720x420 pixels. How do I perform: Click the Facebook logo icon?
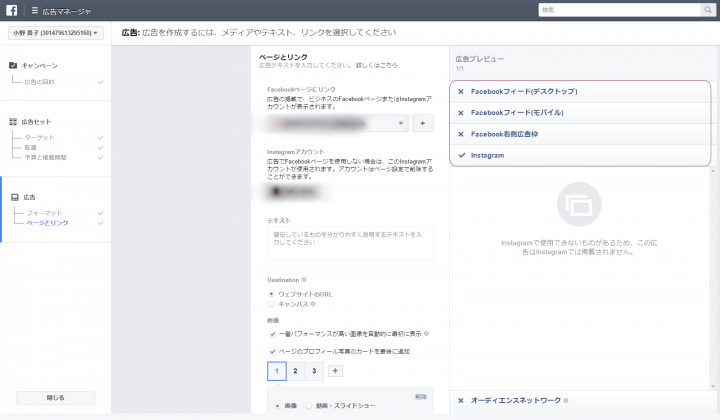click(x=11, y=10)
